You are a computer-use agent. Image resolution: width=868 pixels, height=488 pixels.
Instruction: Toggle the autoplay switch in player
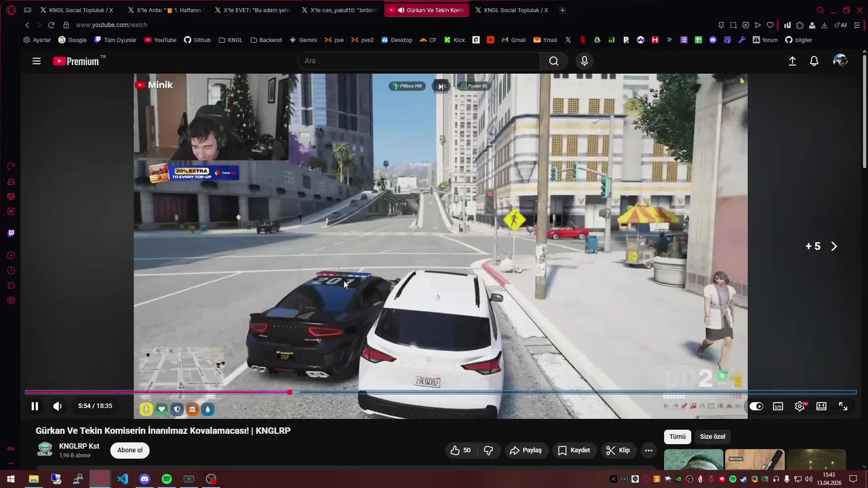pos(756,406)
